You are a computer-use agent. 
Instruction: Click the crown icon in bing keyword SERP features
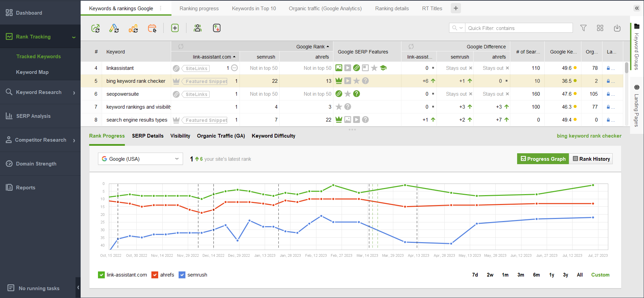coord(338,81)
